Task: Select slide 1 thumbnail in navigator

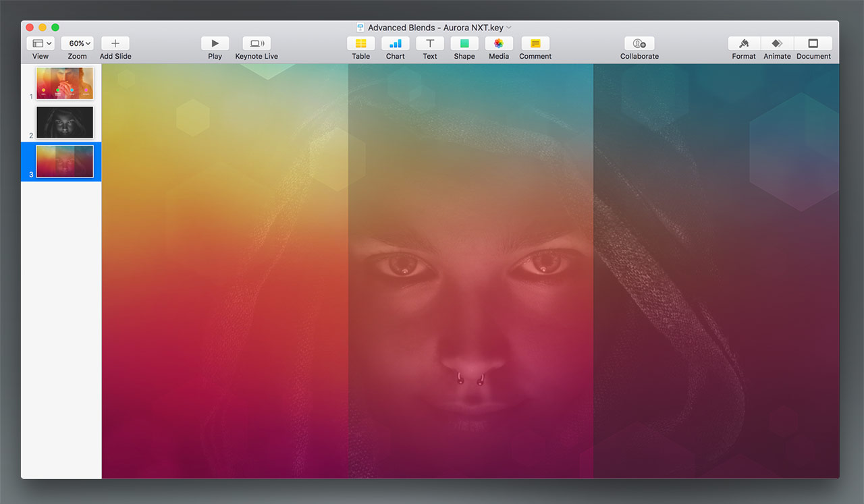Action: click(65, 84)
